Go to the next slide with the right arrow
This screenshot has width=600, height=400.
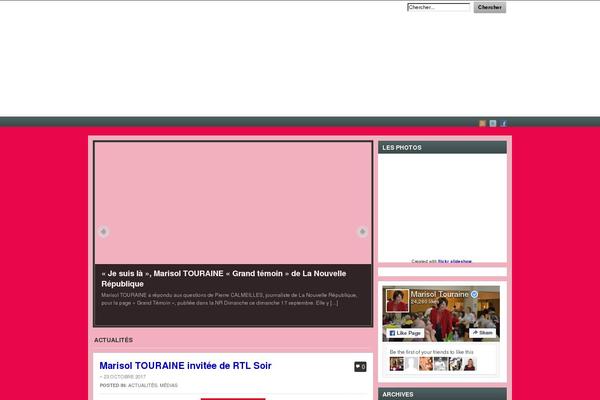click(x=362, y=232)
